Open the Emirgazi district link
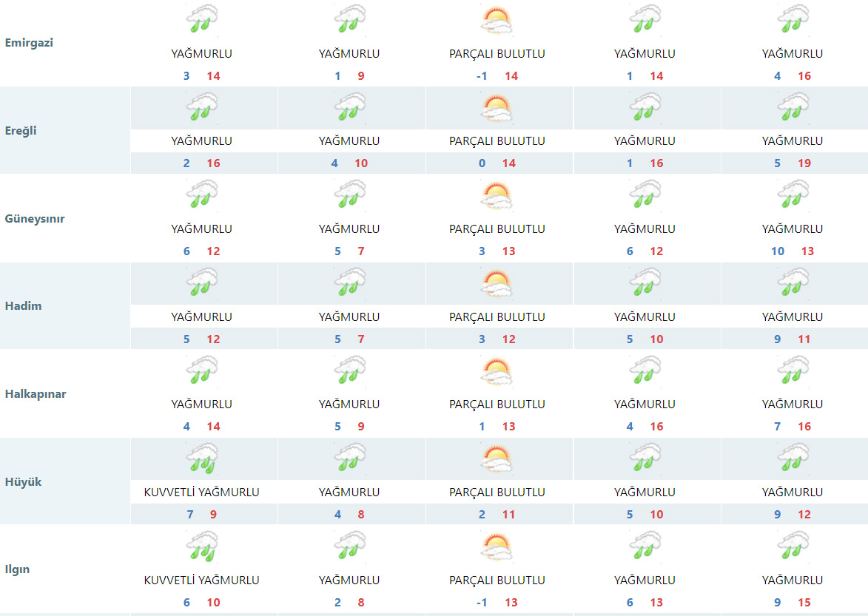 (29, 43)
